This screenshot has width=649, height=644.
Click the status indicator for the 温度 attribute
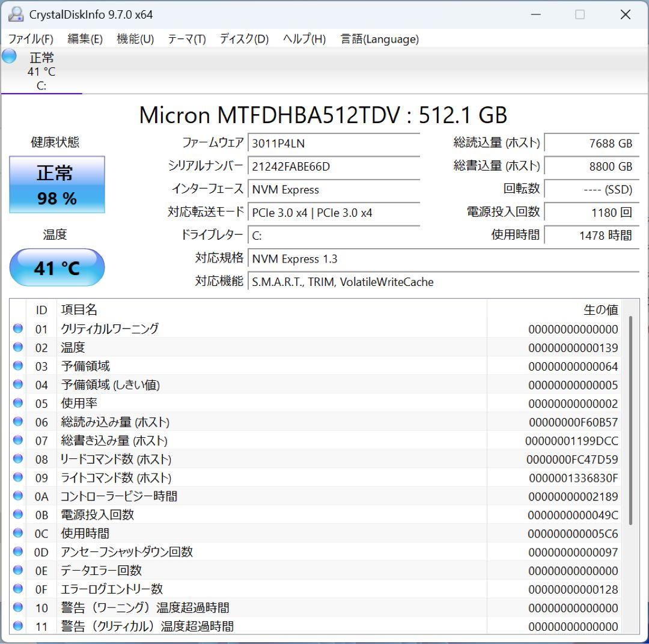(x=17, y=347)
